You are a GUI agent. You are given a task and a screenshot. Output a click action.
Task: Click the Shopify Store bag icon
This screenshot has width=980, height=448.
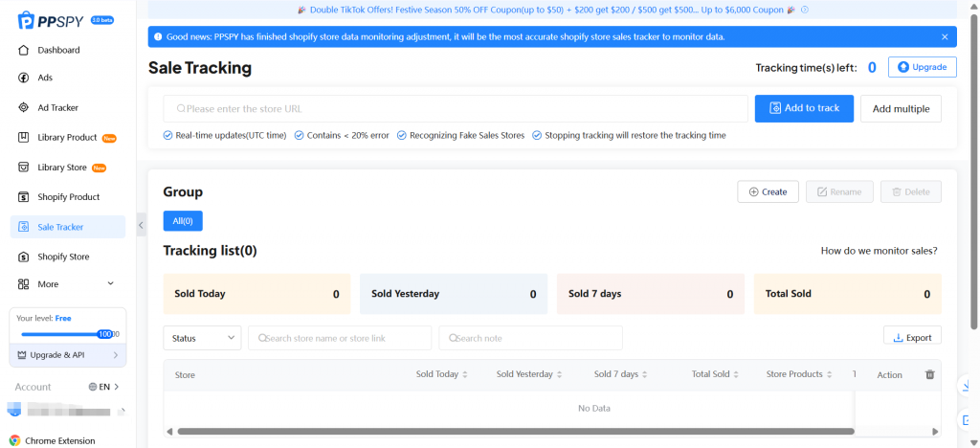24,257
